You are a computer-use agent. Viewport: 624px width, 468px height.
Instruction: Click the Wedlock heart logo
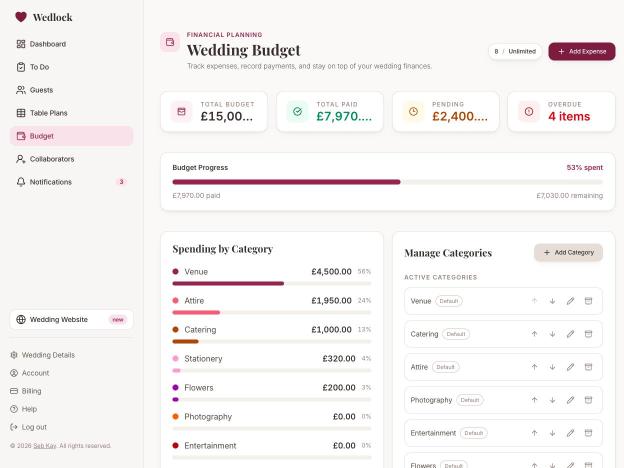(x=21, y=17)
